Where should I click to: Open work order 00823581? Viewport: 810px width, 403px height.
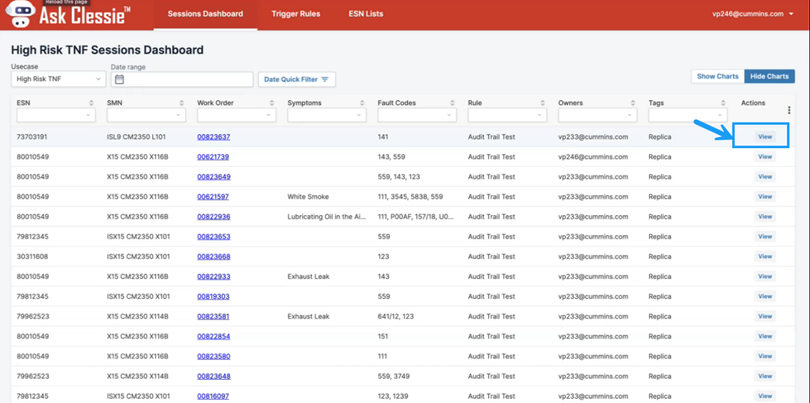tap(213, 316)
